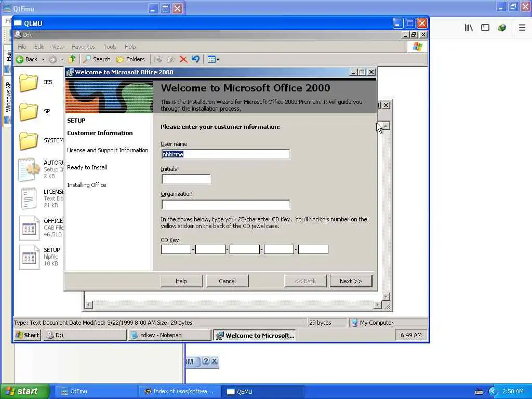
Task: Toggle Firefox sidebar icon in browser toolbar
Action: pyautogui.click(x=485, y=28)
